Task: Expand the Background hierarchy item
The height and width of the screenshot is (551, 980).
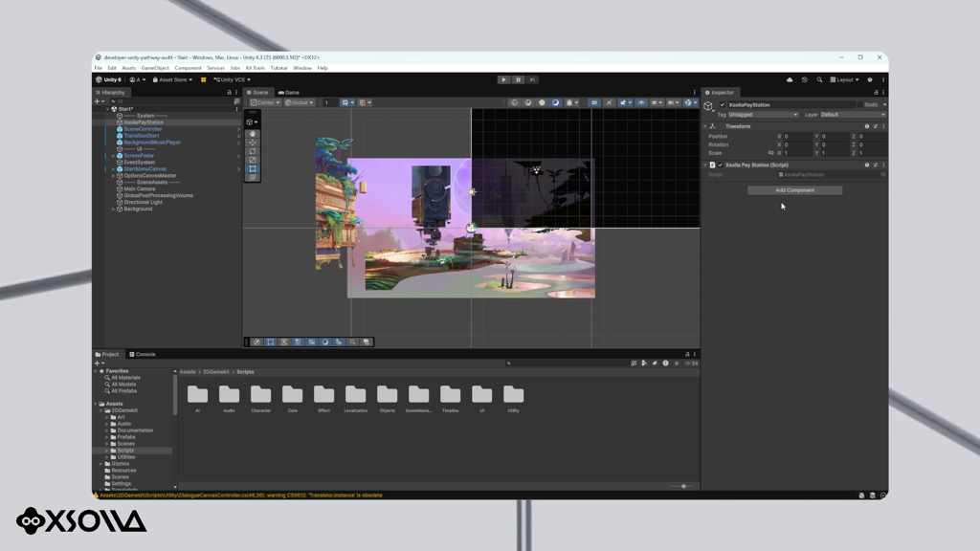Action: pos(113,209)
